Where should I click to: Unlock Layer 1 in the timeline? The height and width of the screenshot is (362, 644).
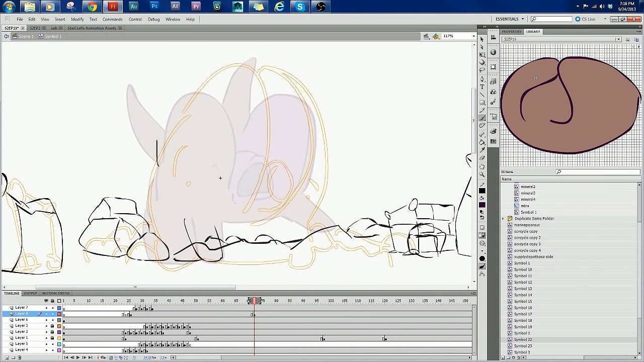tap(52, 338)
